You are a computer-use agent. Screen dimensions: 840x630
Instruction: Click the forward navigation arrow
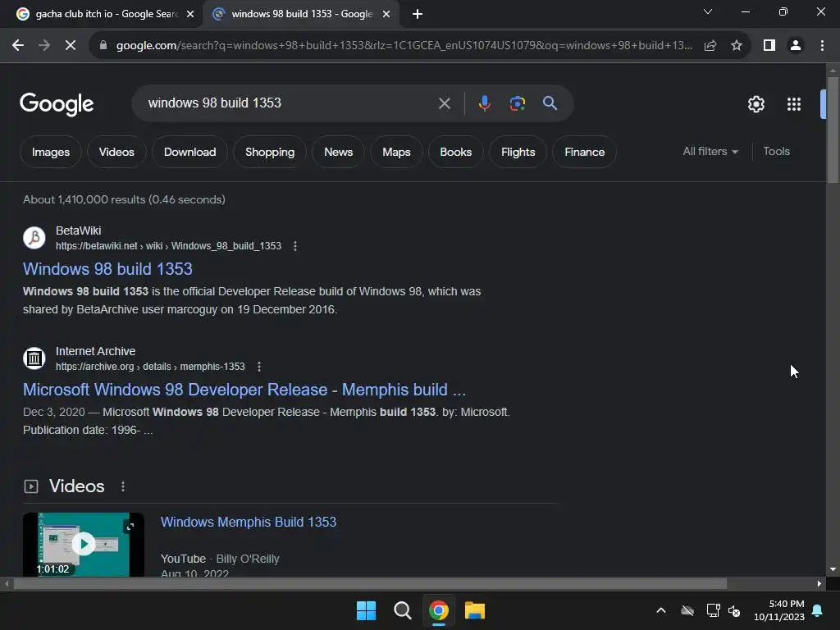click(44, 46)
